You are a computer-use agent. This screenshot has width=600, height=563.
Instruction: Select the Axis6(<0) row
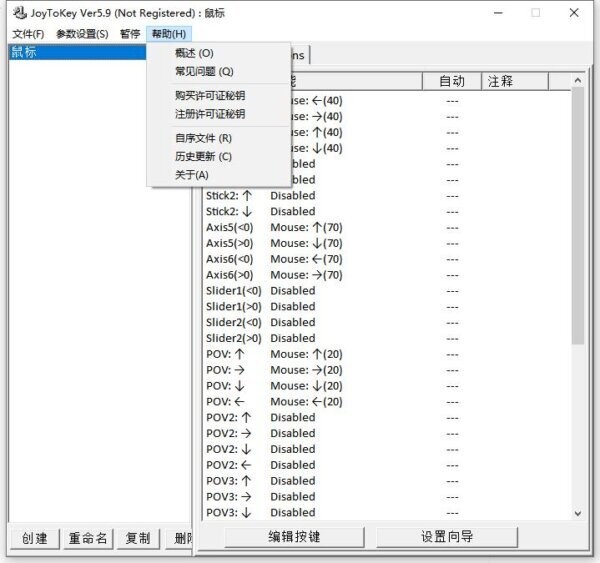(386, 259)
